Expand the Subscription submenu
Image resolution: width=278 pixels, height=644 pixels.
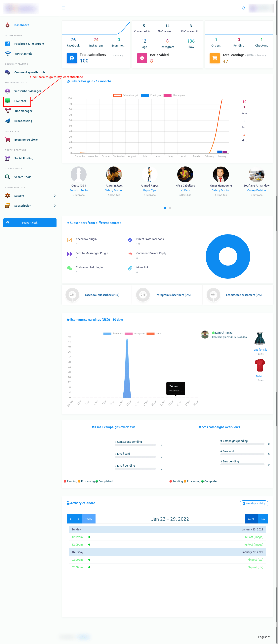(x=55, y=205)
